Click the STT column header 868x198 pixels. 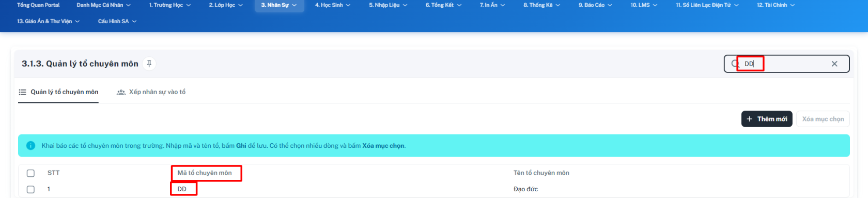[53, 173]
